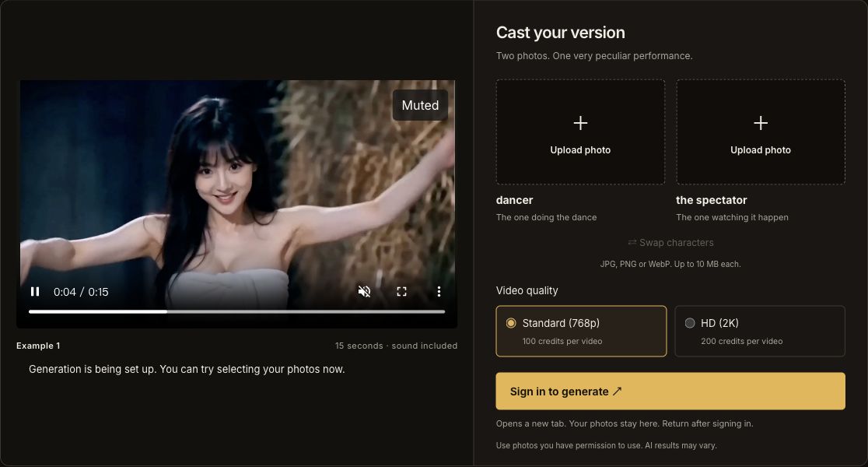Click the 'dancer' label
Viewport: 868px width, 467px height.
[x=514, y=200]
